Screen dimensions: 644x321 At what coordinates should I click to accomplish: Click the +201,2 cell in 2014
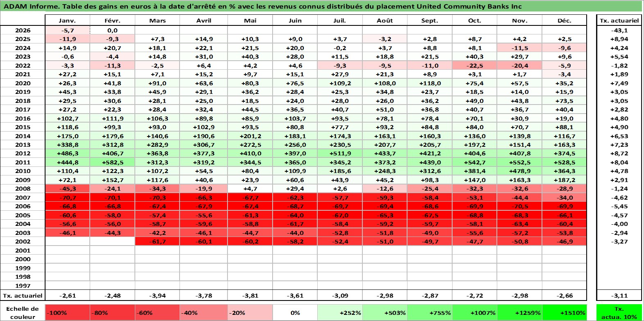[250, 136]
